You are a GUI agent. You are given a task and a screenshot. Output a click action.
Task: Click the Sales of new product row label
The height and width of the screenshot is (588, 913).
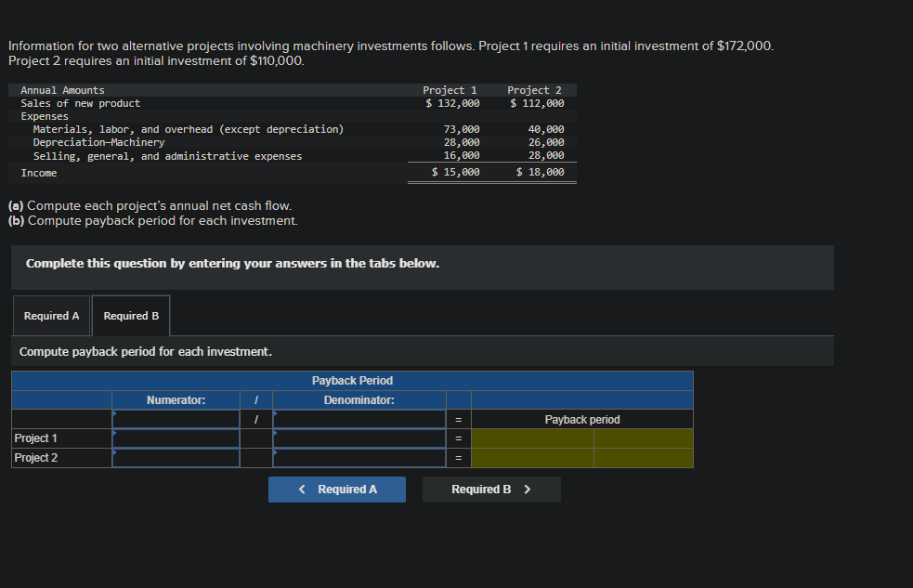tap(81, 103)
